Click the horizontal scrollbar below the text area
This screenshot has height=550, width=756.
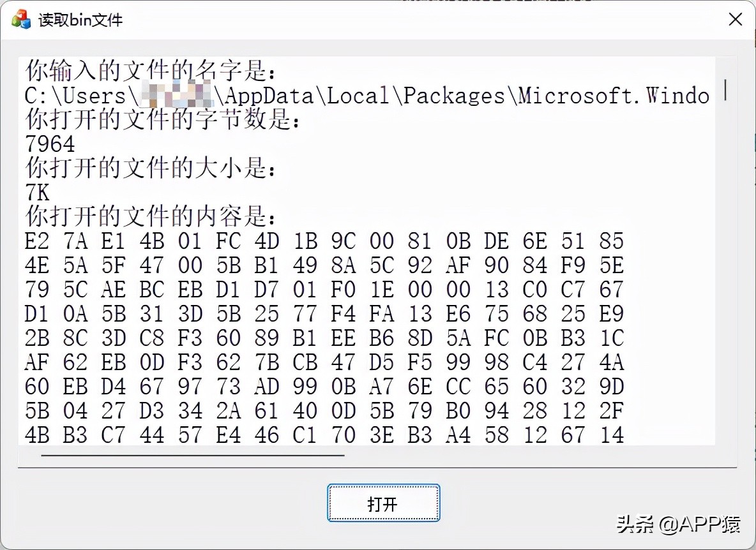(192, 456)
